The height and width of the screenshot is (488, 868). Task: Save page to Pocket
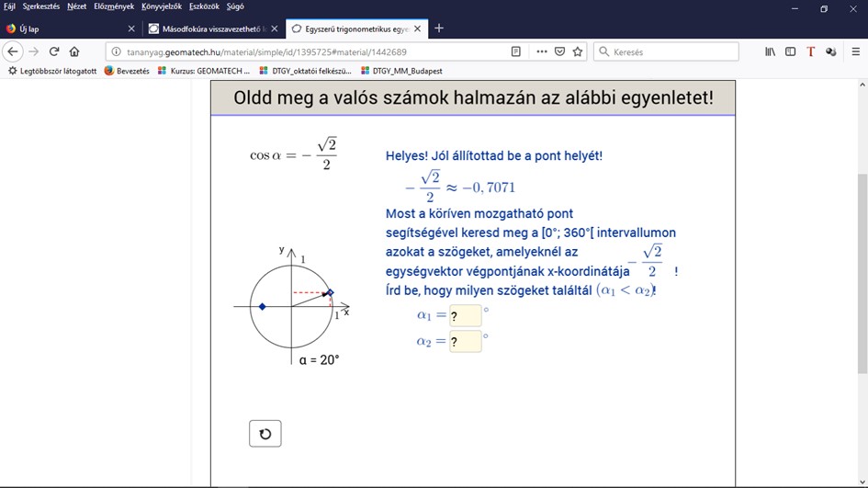pos(559,51)
